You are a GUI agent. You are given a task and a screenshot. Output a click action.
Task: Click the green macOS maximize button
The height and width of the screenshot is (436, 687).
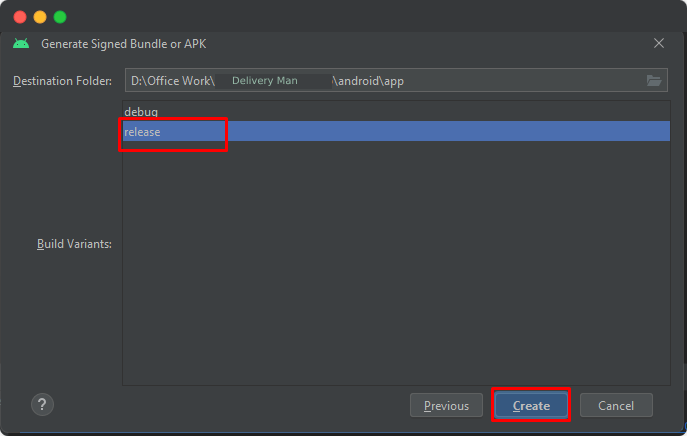(60, 17)
